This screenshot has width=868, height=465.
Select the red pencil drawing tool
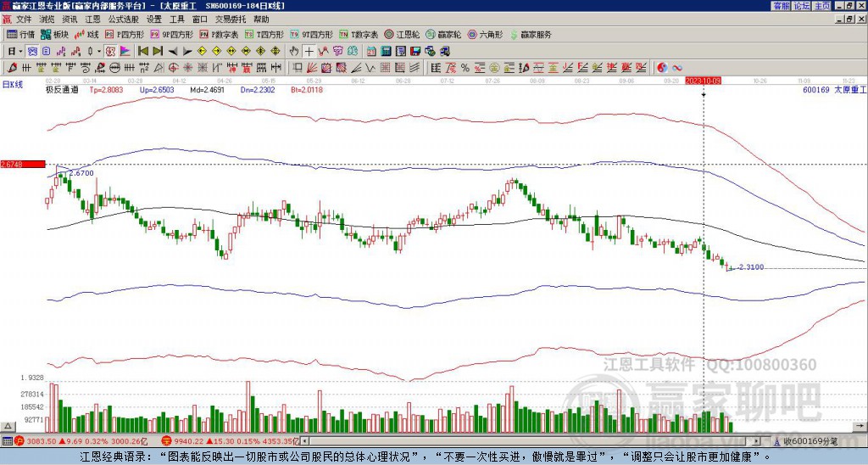click(x=12, y=68)
